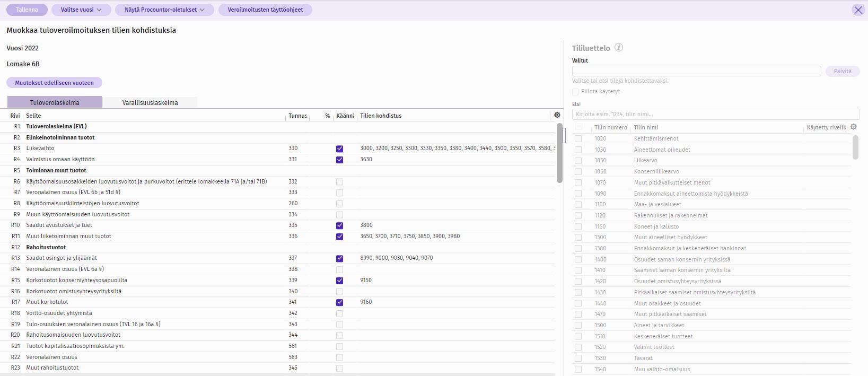
Task: Switch to the Varallisuuslaskelma tab
Action: pyautogui.click(x=150, y=102)
